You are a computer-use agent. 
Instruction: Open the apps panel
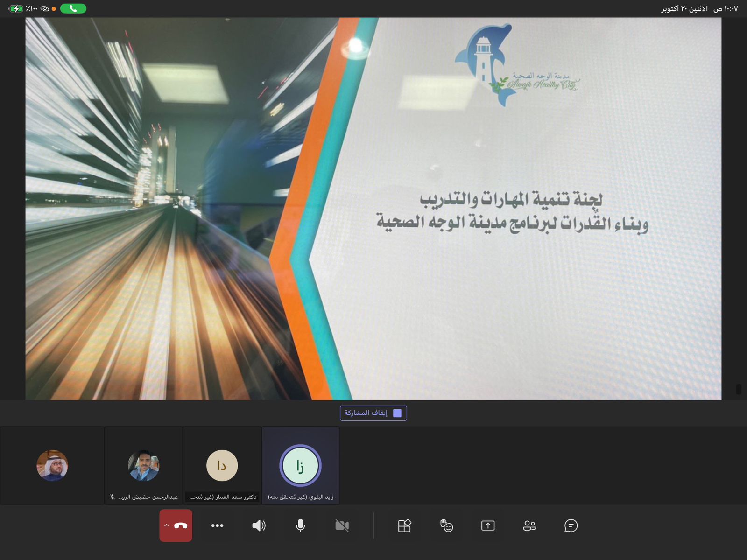pos(405,525)
